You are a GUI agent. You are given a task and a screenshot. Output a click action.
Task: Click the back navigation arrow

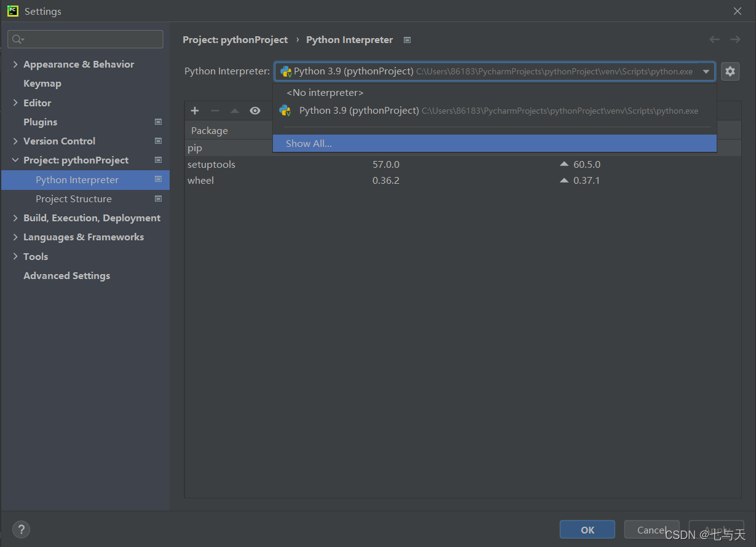pos(714,39)
